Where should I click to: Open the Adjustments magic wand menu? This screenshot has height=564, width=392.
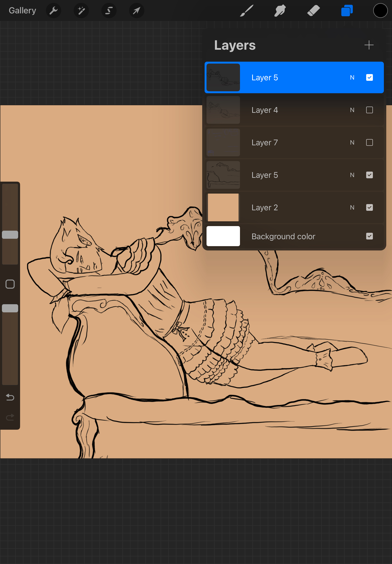click(81, 11)
